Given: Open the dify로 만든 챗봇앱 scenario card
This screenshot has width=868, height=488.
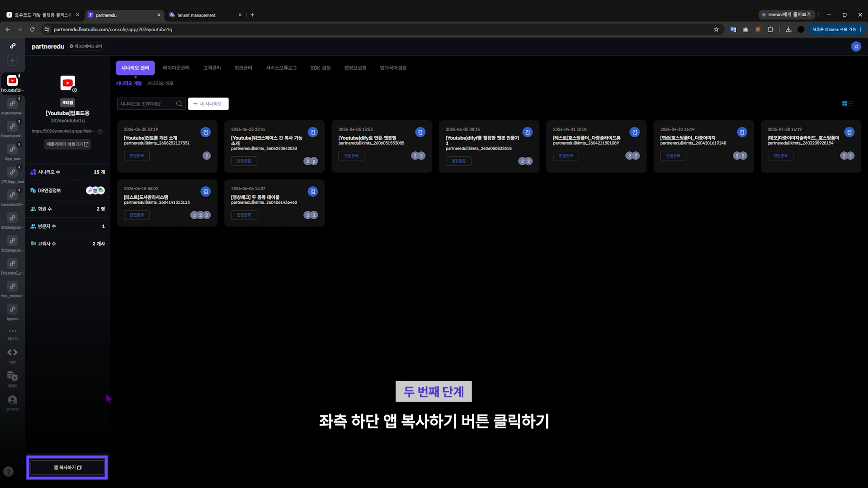Looking at the screenshot, I should [382, 146].
